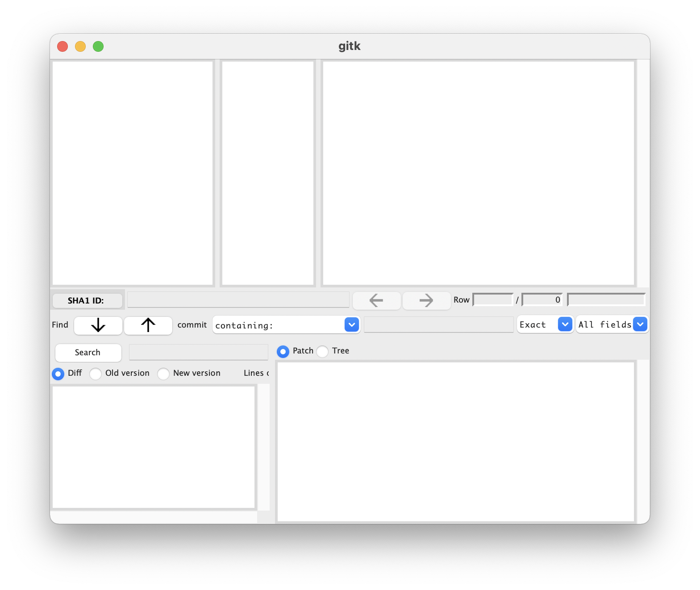Find previous commit with up arrow

pos(148,325)
